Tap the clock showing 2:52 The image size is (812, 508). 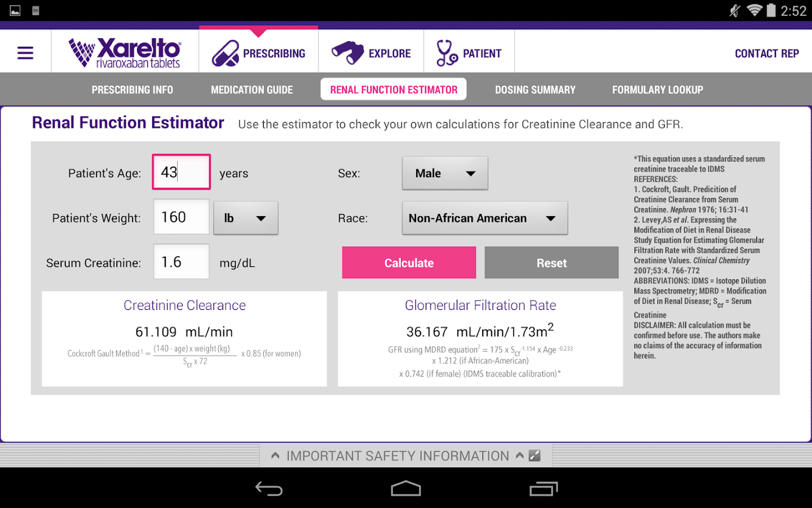[793, 11]
